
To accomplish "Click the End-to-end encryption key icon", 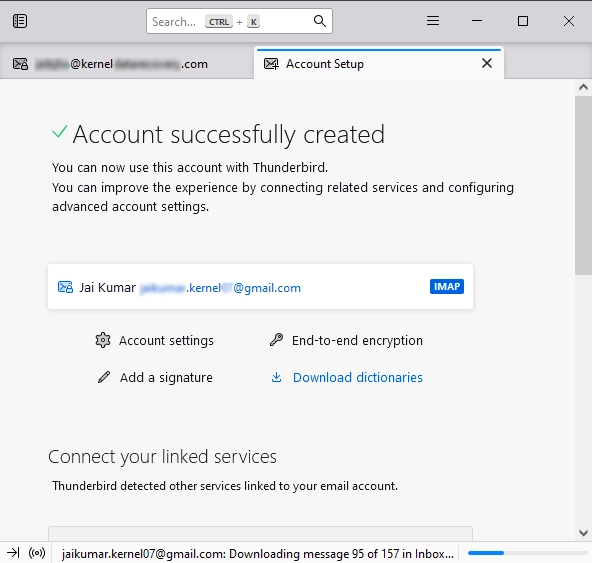I will pos(276,340).
